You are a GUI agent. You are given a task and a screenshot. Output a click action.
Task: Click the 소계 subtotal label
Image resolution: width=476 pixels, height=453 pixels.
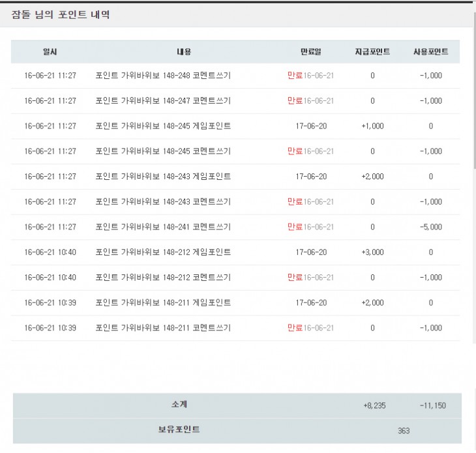tap(179, 405)
